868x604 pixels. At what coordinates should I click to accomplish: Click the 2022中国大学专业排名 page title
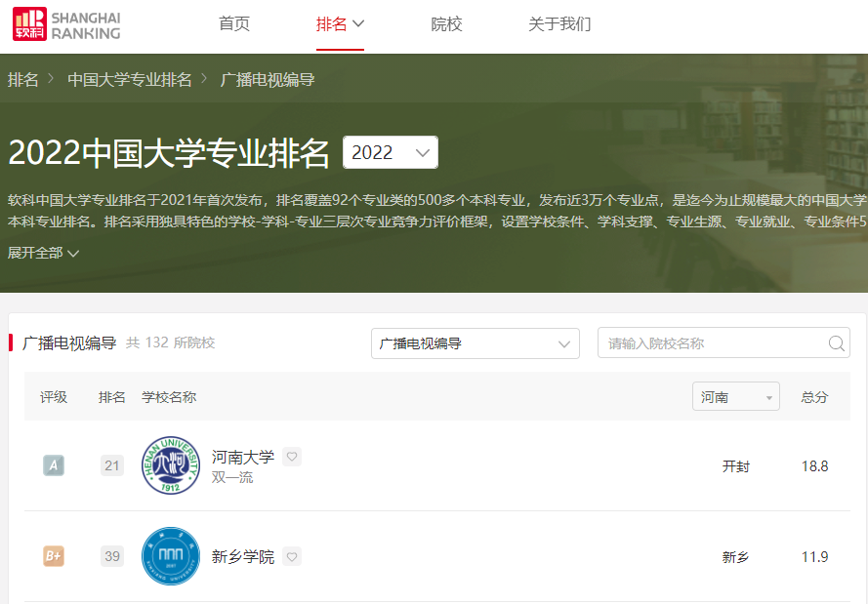[169, 152]
